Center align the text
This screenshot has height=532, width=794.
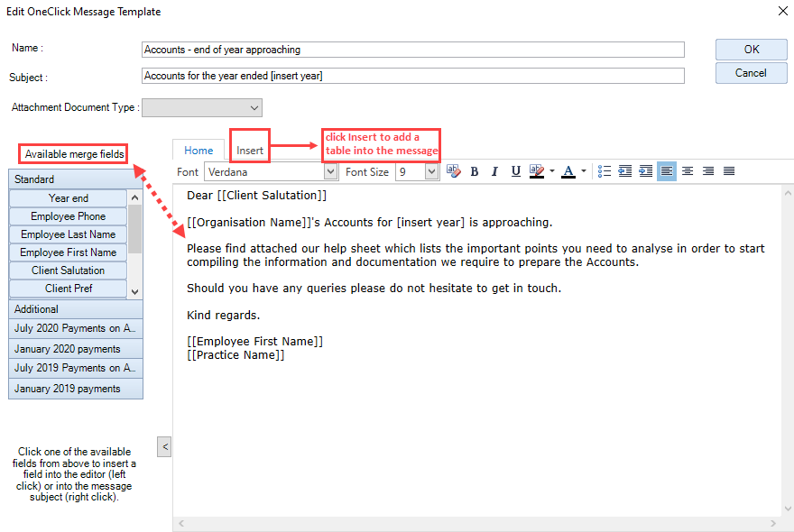688,171
